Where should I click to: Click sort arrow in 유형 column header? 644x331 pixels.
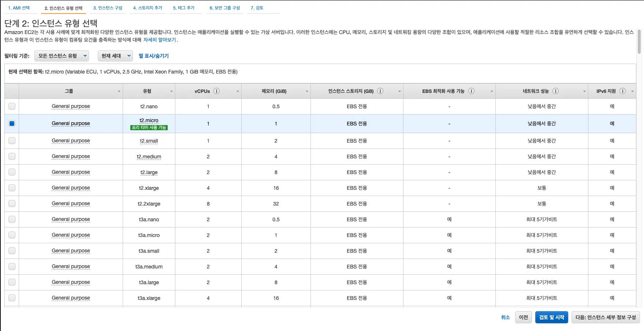coord(171,91)
